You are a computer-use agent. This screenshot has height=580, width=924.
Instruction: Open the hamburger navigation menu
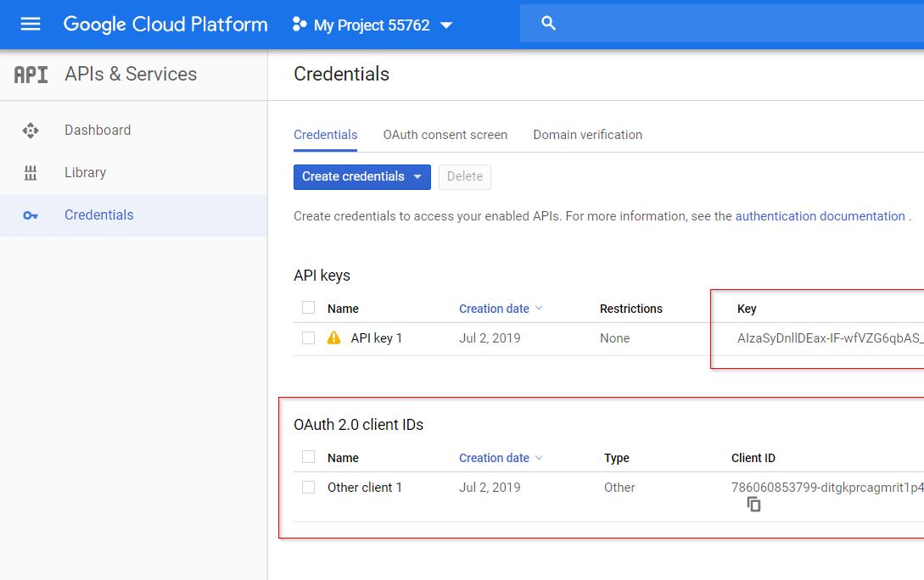31,24
